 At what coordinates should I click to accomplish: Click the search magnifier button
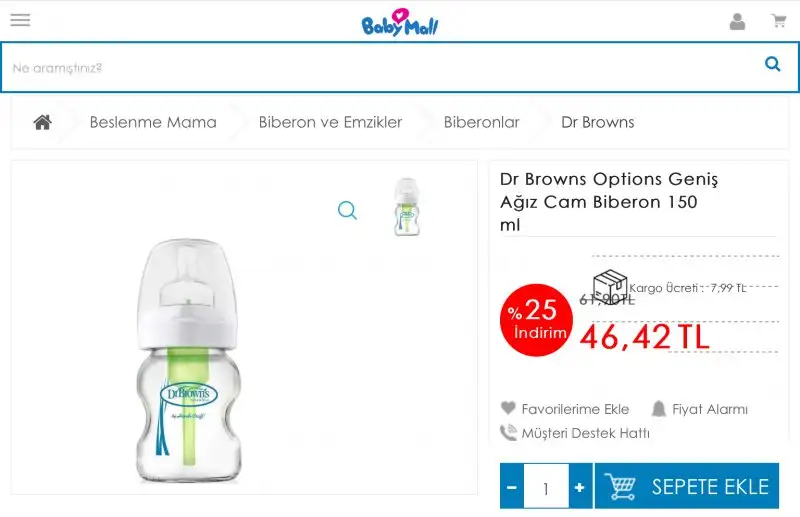click(x=772, y=65)
